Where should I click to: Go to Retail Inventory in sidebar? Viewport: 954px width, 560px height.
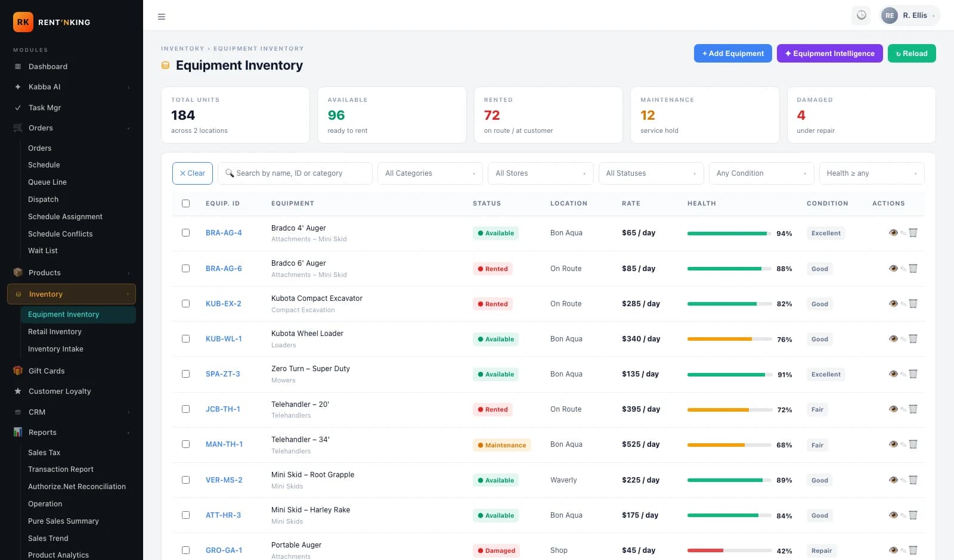point(78,332)
